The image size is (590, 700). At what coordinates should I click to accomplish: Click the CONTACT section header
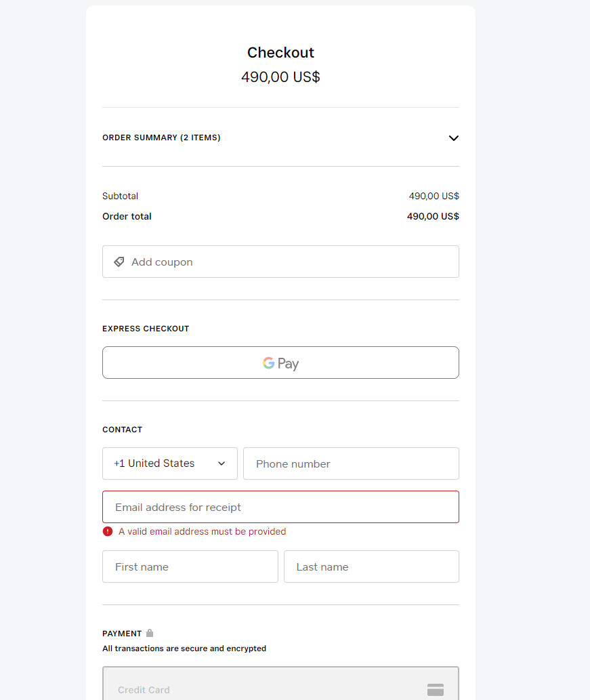(x=122, y=429)
